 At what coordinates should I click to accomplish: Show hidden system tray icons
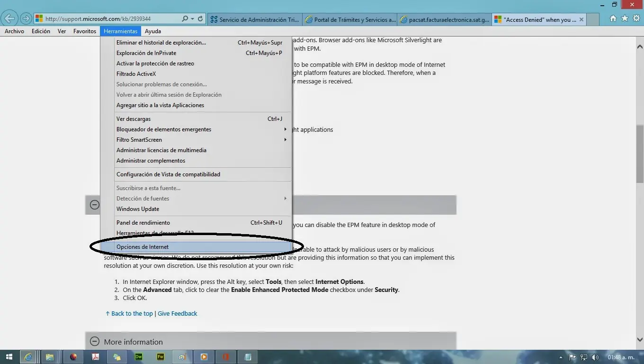[x=561, y=357]
